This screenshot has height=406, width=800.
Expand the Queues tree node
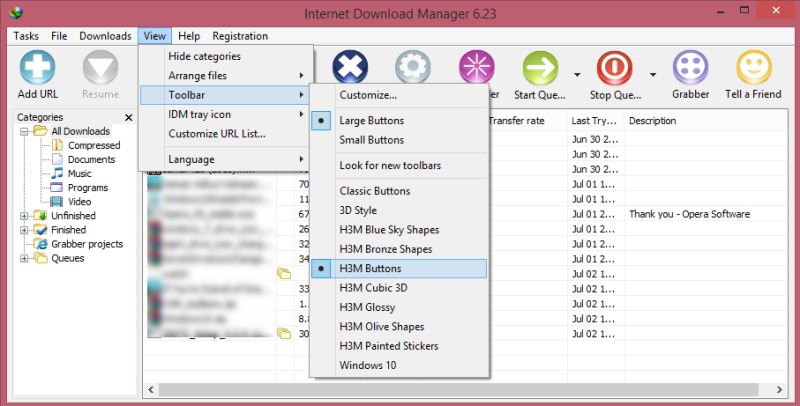[24, 258]
